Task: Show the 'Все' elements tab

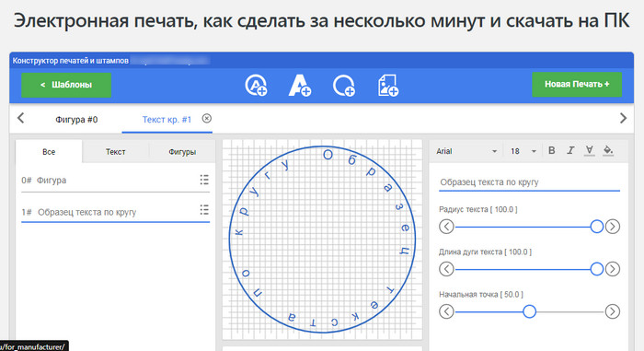Action: click(x=49, y=151)
